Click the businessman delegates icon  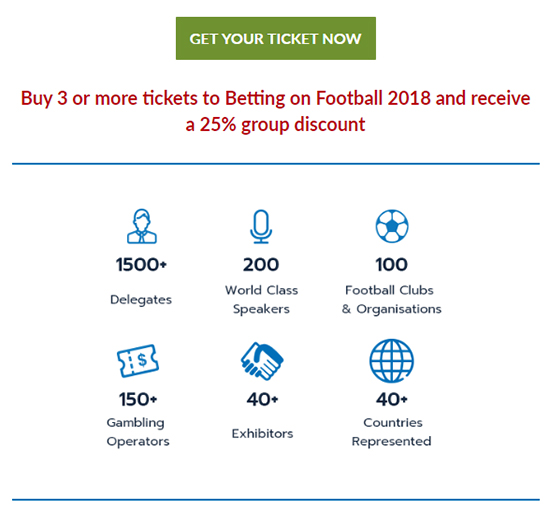(142, 226)
